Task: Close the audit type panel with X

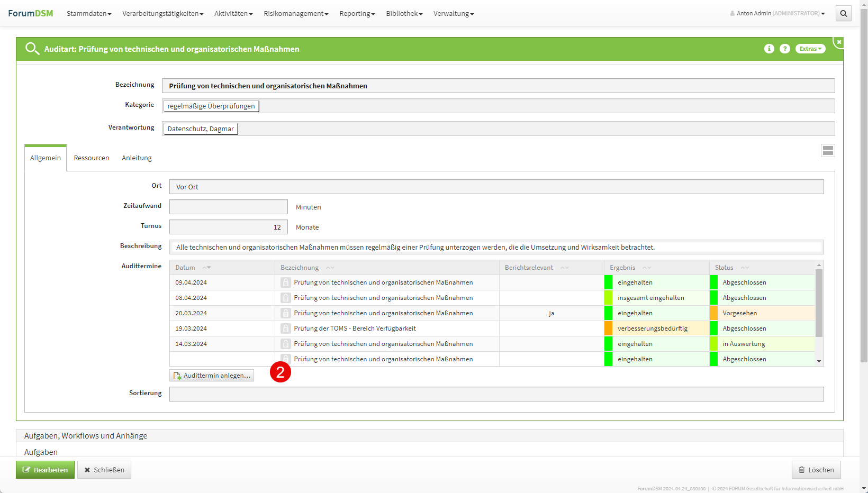Action: coord(839,42)
